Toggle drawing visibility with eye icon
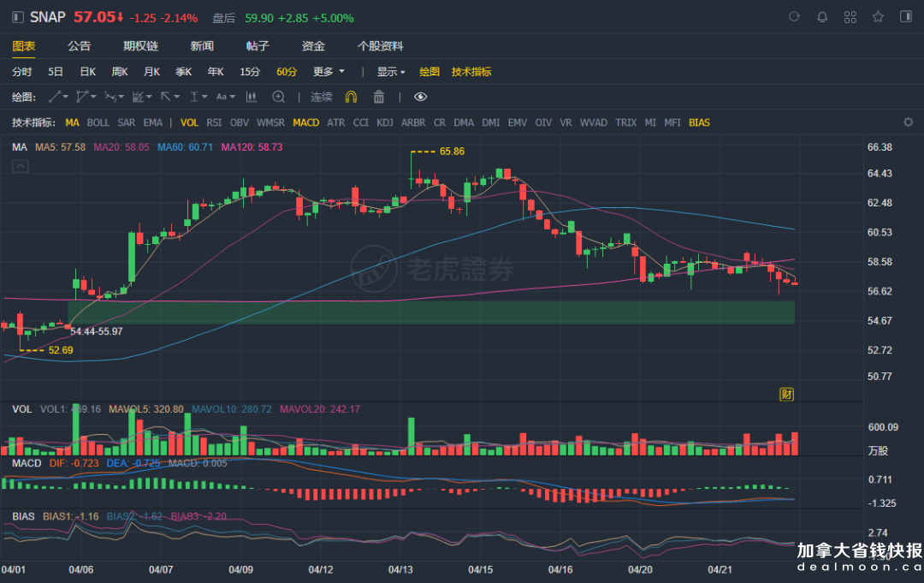This screenshot has width=924, height=583. pos(420,97)
